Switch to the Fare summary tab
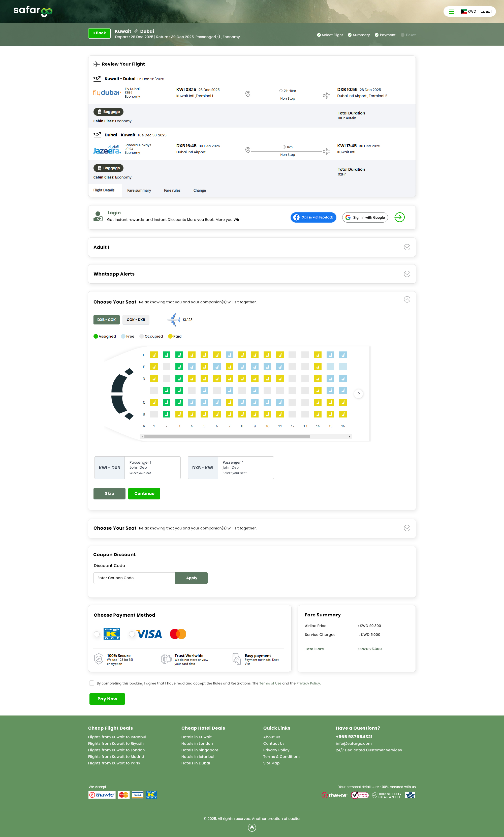Viewport: 504px width, 837px height. tap(139, 191)
